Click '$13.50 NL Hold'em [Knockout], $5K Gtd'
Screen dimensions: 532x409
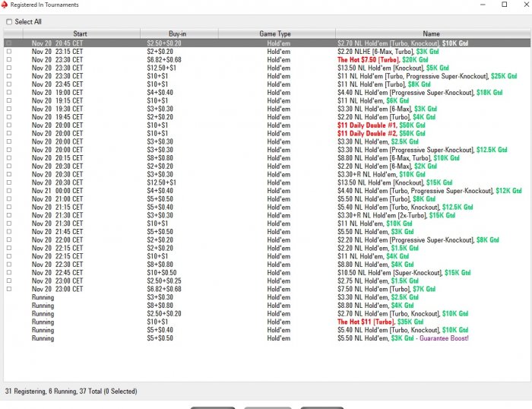click(393, 68)
